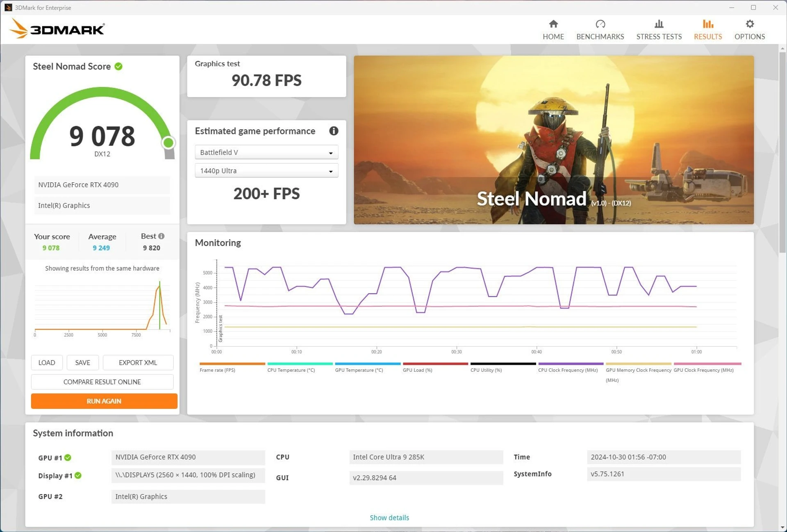Click the Results orange bars icon
This screenshot has width=787, height=532.
tap(708, 24)
